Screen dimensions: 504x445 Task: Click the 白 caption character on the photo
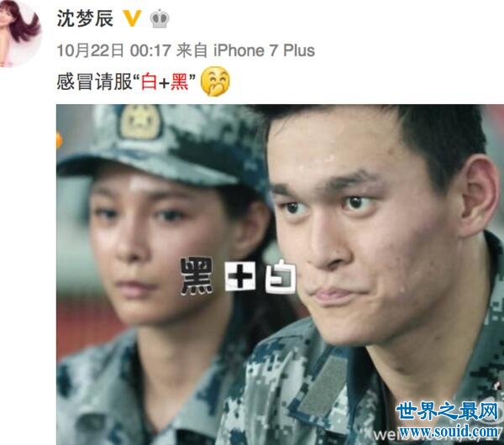(x=281, y=276)
